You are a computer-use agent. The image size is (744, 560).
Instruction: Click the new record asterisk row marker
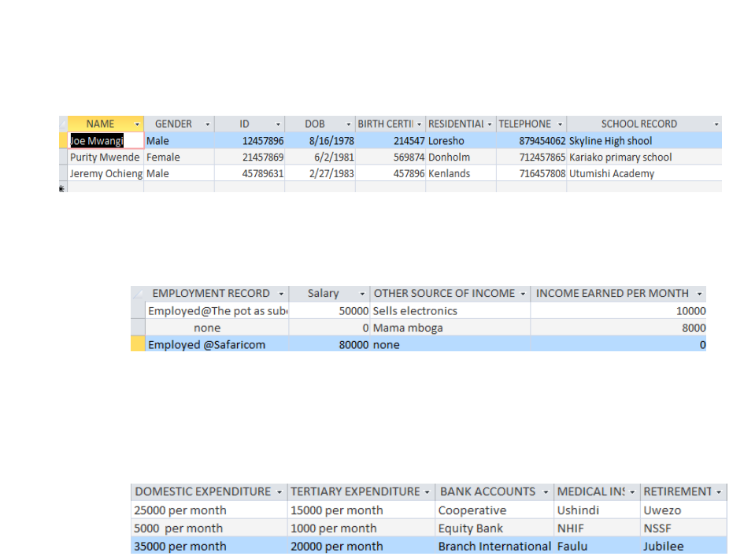(x=62, y=190)
